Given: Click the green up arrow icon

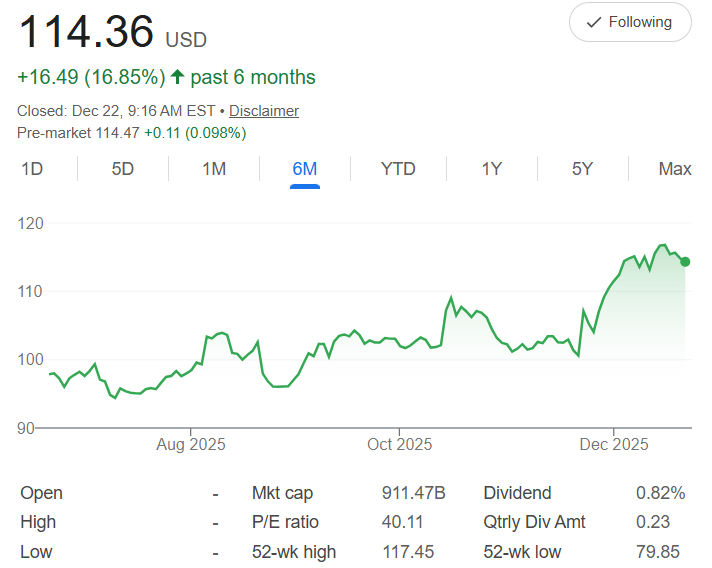Looking at the screenshot, I should 178,78.
